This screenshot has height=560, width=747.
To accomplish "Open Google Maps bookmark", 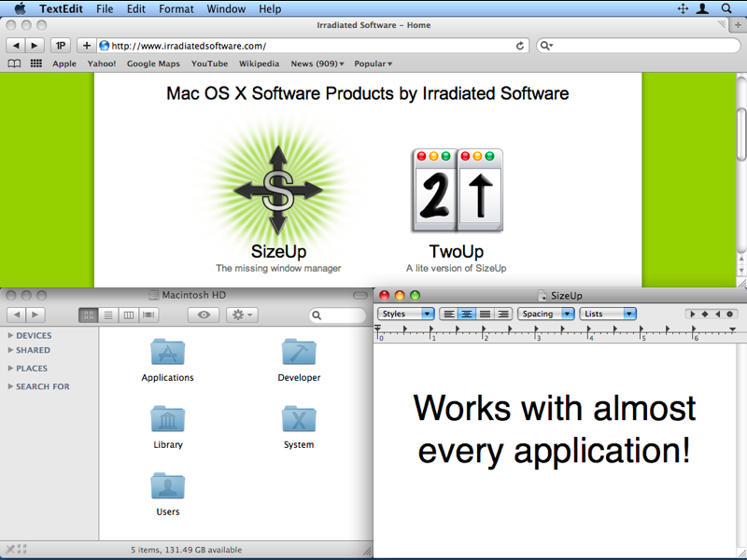I will pyautogui.click(x=153, y=63).
